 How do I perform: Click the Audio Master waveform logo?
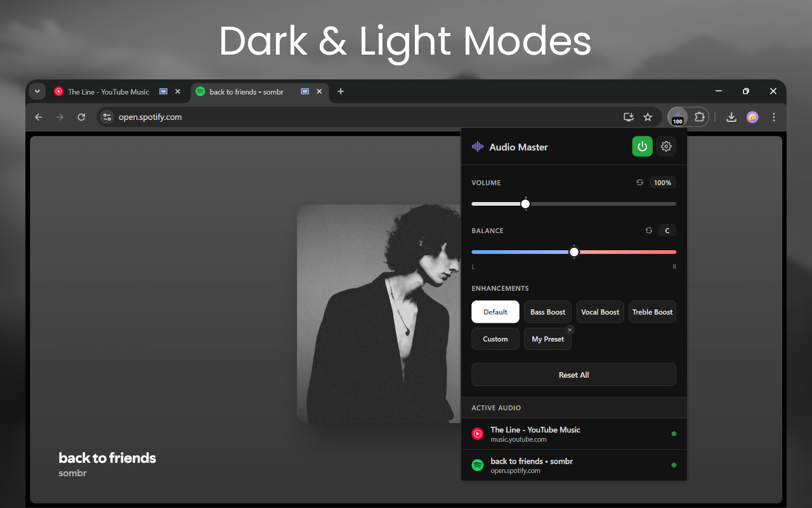pyautogui.click(x=476, y=146)
